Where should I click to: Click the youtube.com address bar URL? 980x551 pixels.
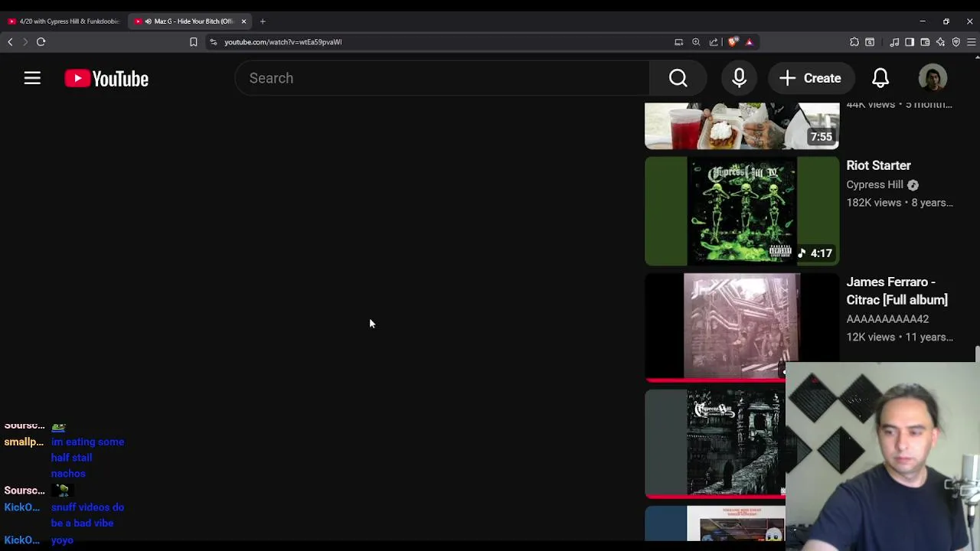pyautogui.click(x=283, y=42)
